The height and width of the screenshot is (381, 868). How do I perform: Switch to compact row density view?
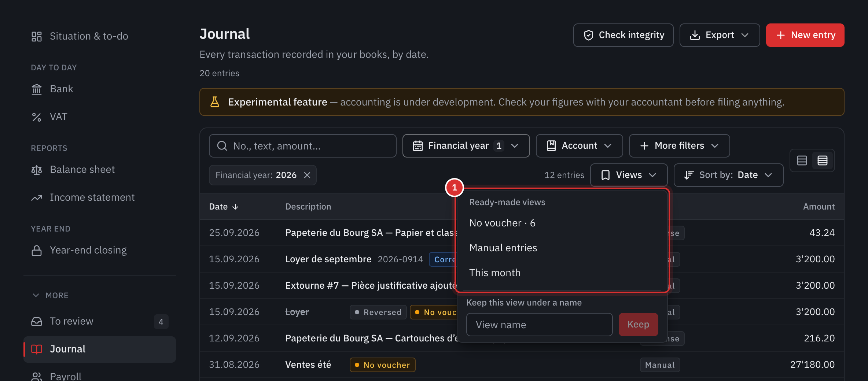click(823, 160)
